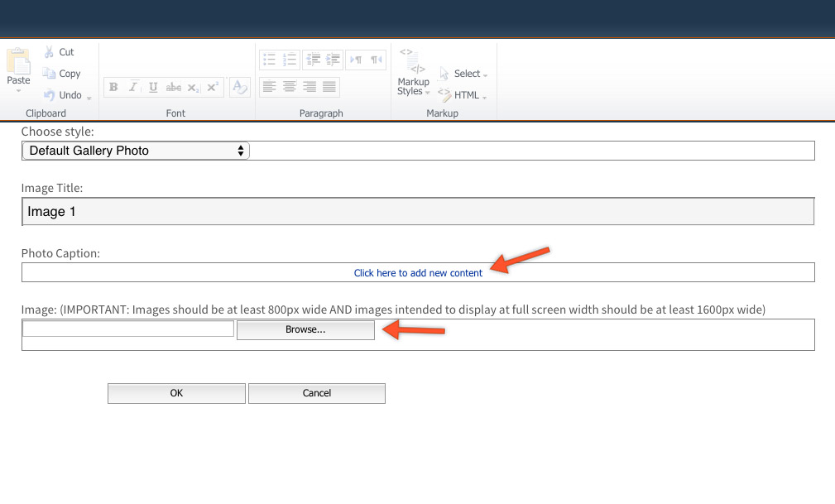Toggle underline formatting
Screen dimensions: 835x504
click(x=152, y=87)
